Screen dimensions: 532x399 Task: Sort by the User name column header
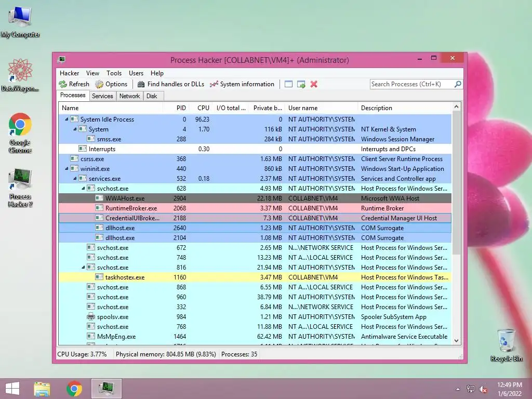321,108
